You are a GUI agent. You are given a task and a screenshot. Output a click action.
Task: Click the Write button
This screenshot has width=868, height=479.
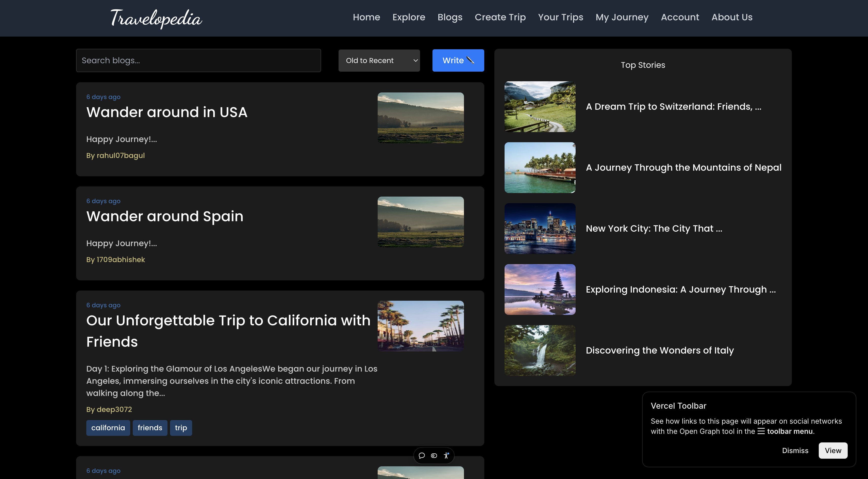[x=458, y=60]
